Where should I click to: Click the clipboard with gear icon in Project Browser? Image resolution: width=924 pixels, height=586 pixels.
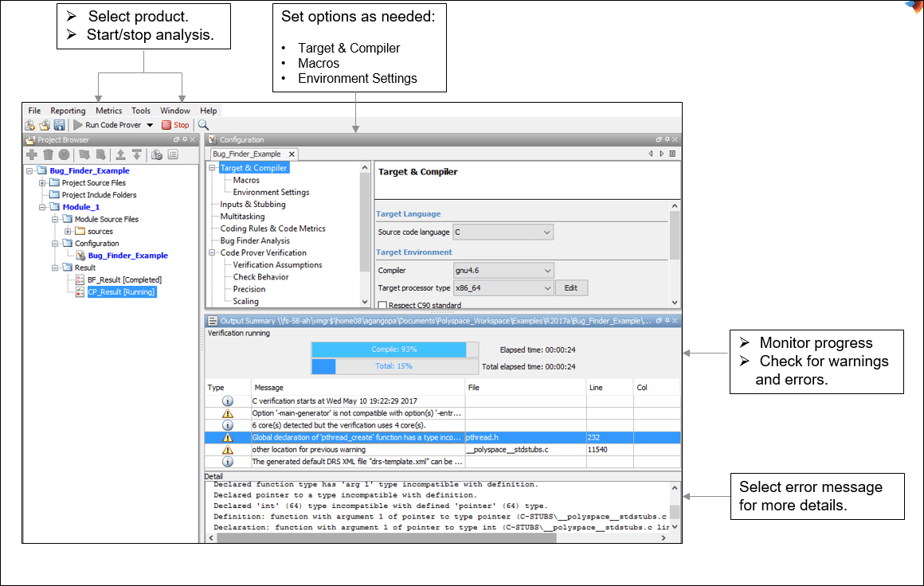[157, 154]
